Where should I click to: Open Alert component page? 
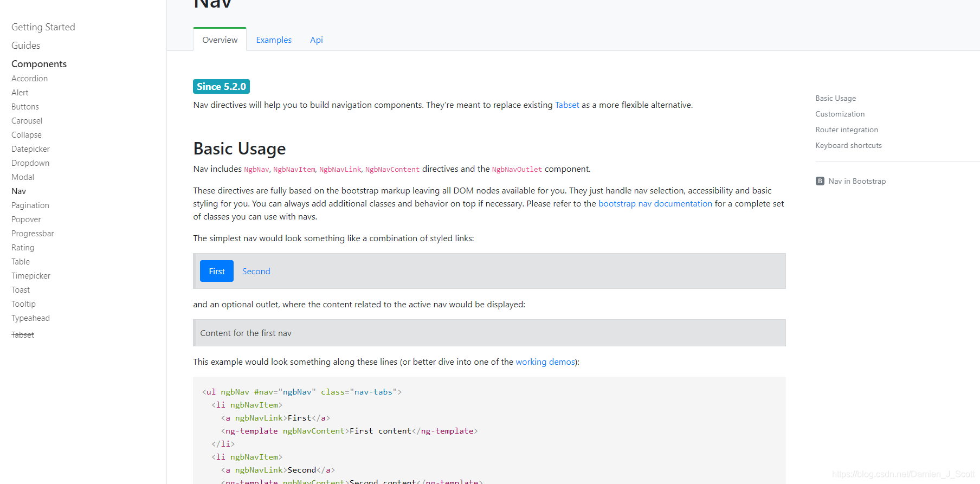pyautogui.click(x=20, y=93)
